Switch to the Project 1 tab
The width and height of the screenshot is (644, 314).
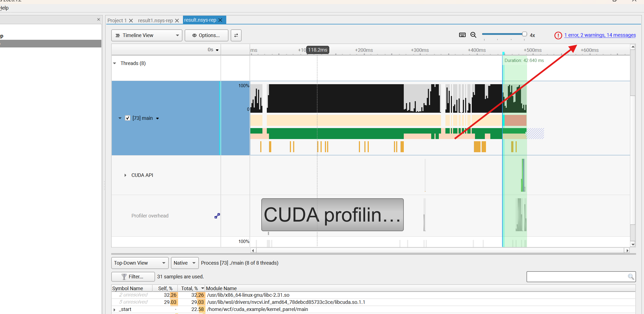pos(117,21)
